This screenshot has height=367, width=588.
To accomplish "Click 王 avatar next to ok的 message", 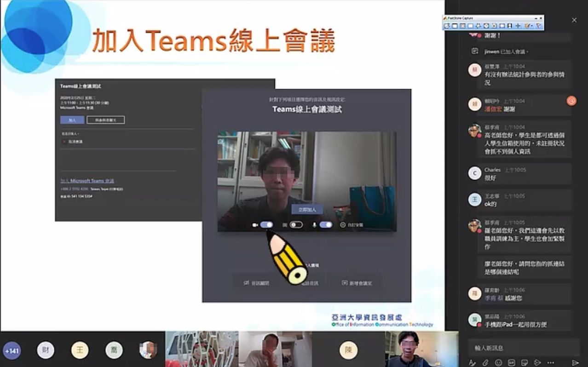I will (474, 199).
